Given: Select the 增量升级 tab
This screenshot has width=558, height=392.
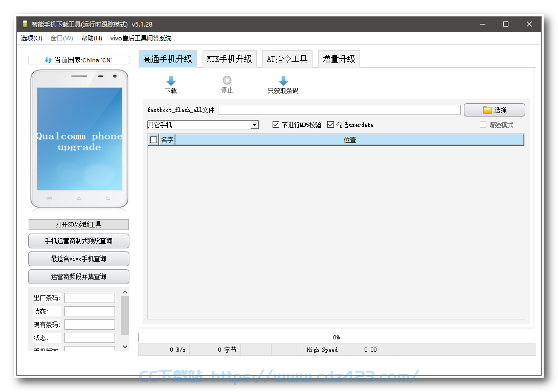Looking at the screenshot, I should [339, 59].
